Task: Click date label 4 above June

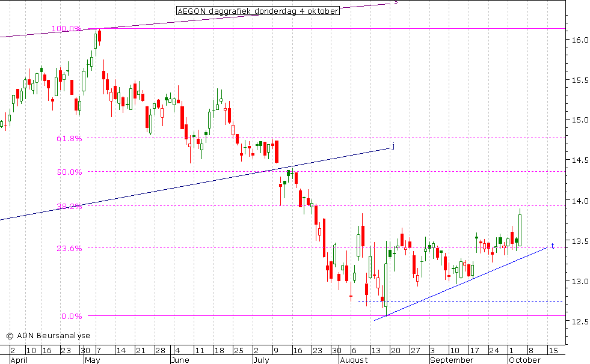Action: tap(177, 350)
